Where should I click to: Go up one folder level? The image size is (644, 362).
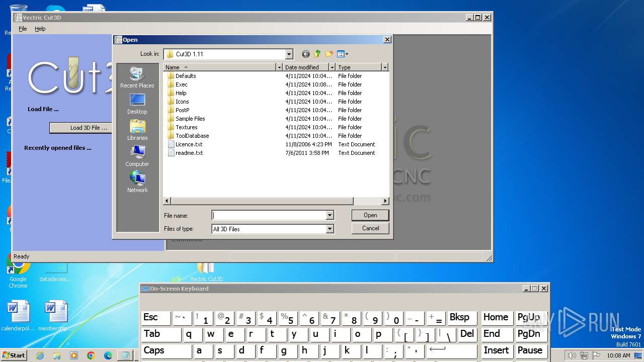[x=317, y=54]
